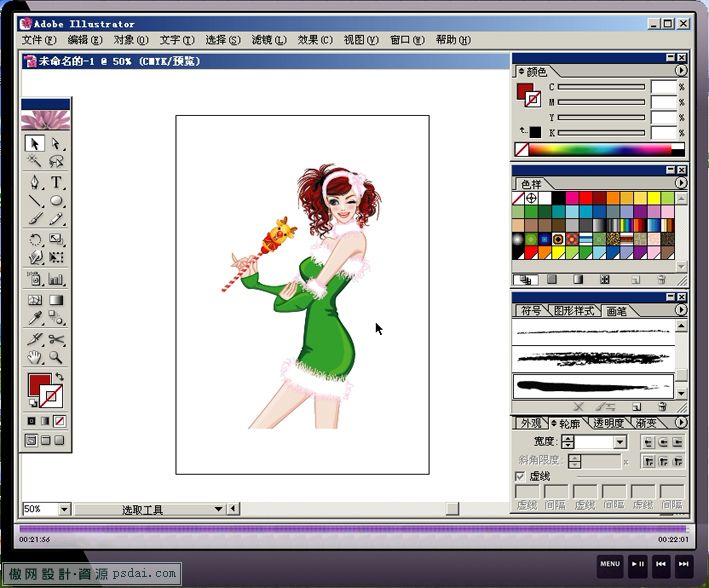Click the play/pause button in player
This screenshot has height=588, width=709.
[x=638, y=564]
